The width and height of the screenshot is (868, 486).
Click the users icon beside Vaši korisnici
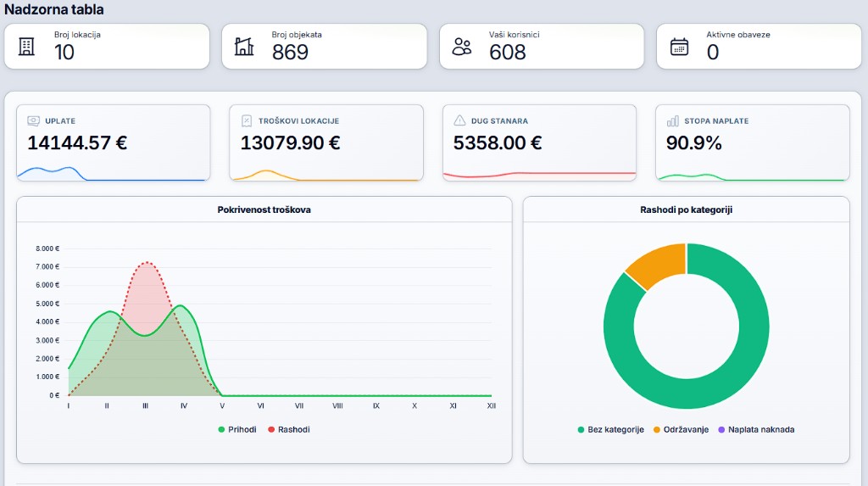point(462,47)
